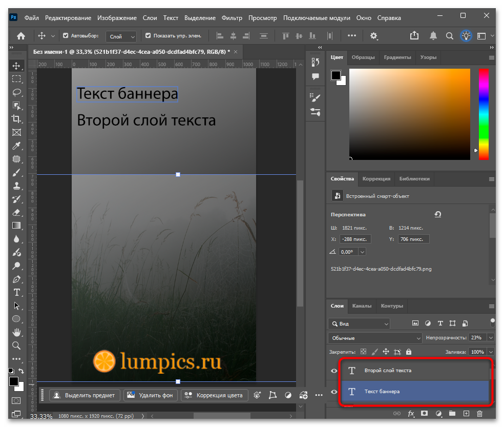
Task: Toggle lock transparent pixels
Action: point(363,352)
